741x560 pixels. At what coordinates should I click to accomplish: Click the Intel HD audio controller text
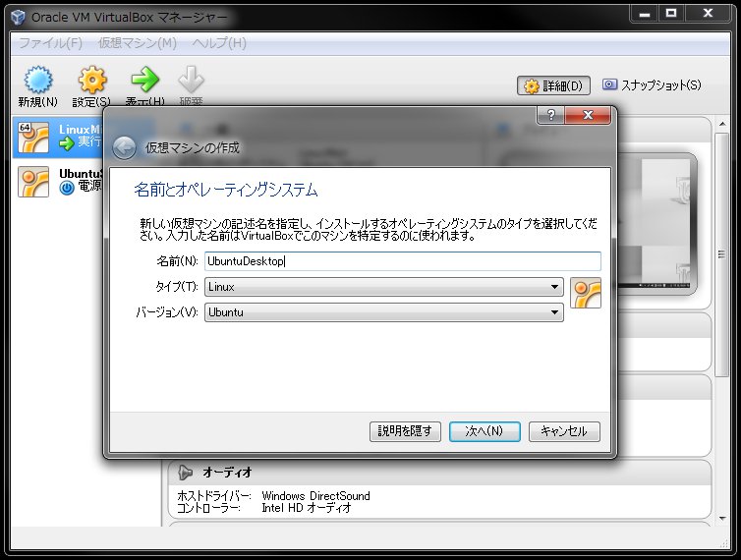click(x=307, y=508)
